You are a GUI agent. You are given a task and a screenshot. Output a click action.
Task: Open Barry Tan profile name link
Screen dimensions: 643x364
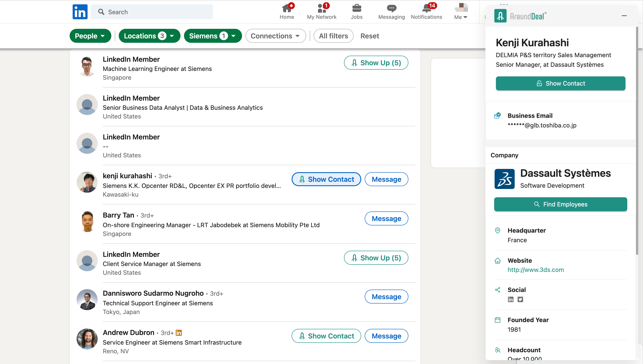pyautogui.click(x=118, y=215)
